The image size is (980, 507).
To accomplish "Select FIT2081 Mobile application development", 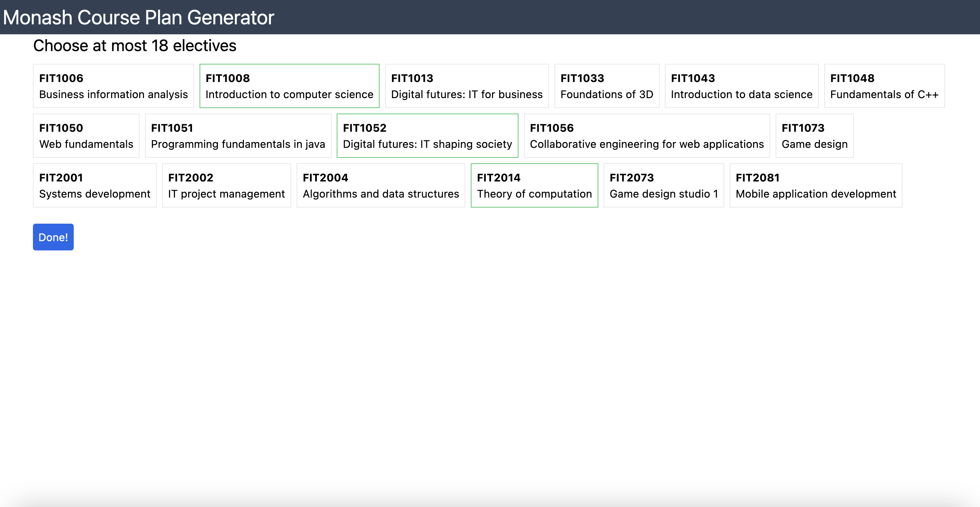I will click(815, 185).
